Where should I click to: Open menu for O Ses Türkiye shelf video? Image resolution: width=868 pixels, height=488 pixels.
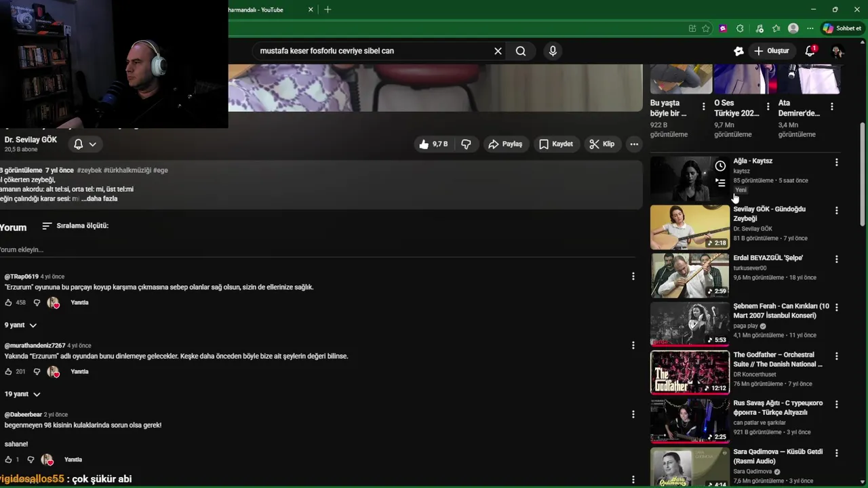[768, 106]
